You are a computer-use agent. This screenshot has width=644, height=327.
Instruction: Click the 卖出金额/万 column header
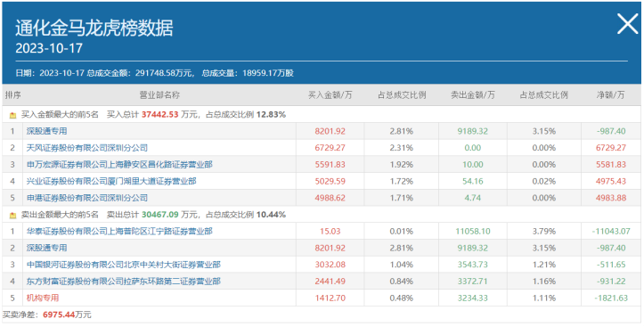point(473,95)
